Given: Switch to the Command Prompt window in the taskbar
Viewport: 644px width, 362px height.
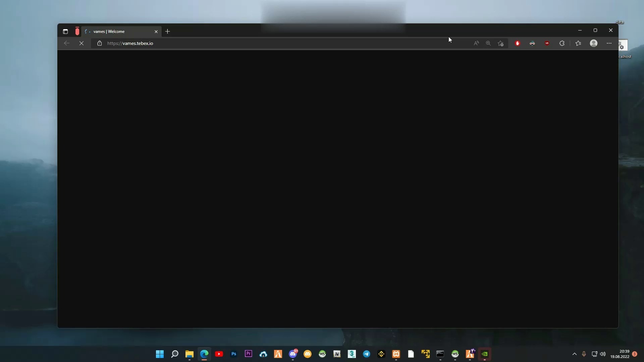Looking at the screenshot, I should coord(440,354).
